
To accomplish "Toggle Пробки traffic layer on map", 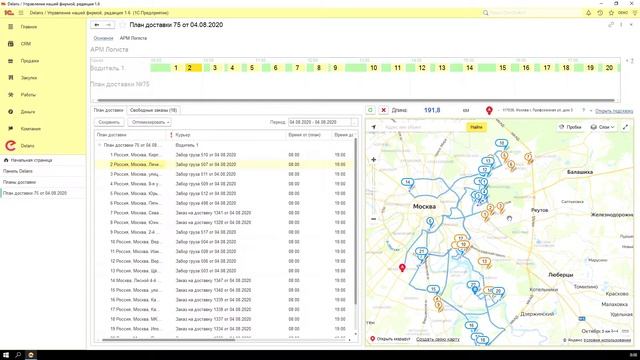I will click(570, 127).
